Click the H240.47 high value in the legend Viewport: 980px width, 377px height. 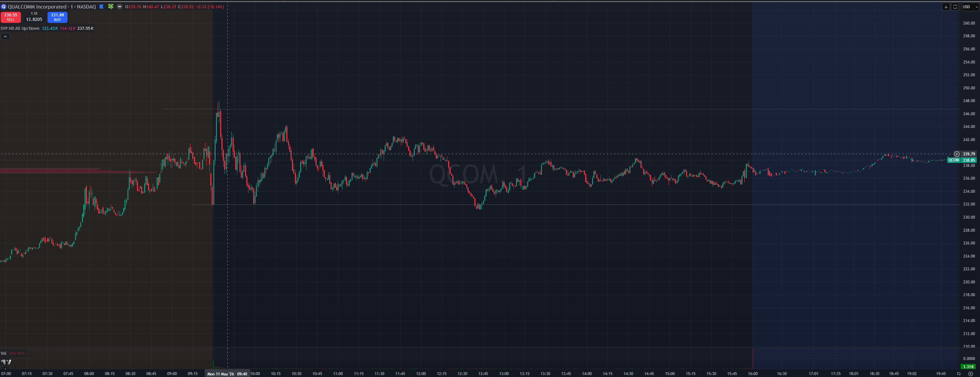point(151,7)
